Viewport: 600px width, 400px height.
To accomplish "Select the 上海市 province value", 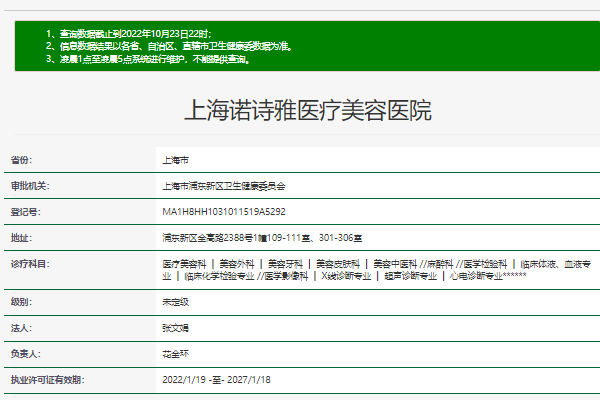I will point(176,160).
